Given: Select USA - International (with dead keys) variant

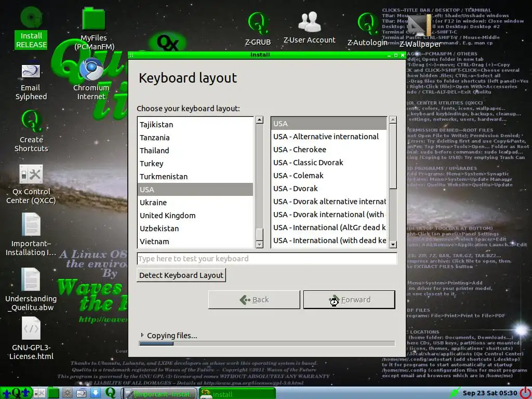Looking at the screenshot, I should 329,240.
